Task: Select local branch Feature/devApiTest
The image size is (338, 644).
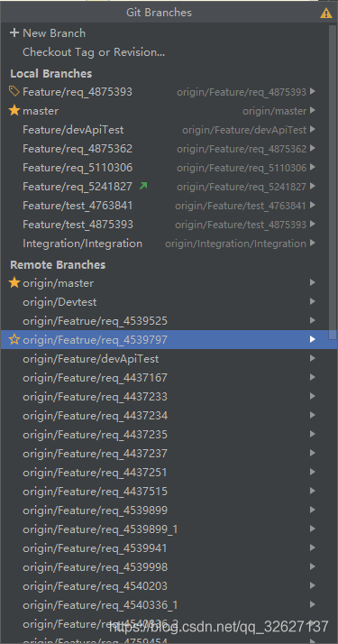Action: click(x=73, y=130)
